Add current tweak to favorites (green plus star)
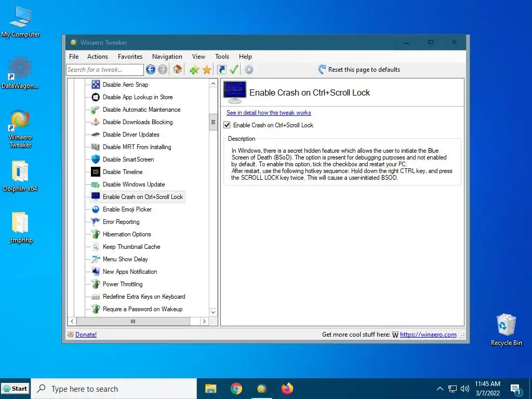Image resolution: width=532 pixels, height=399 pixels. 194,70
